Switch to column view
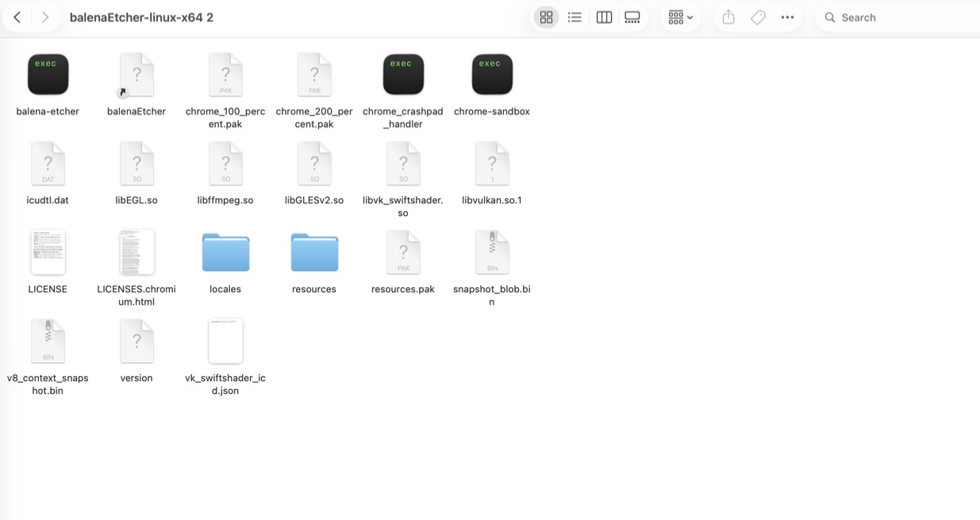Viewport: 980px width, 520px height. click(x=604, y=17)
